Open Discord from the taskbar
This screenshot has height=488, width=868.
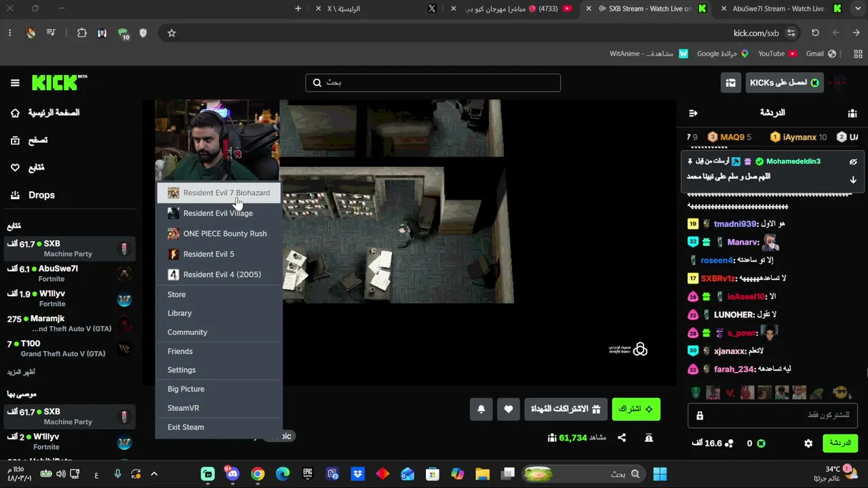click(x=233, y=474)
